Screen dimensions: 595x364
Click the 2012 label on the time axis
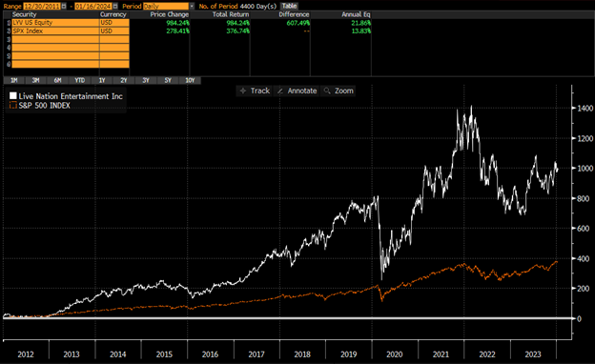26,354
